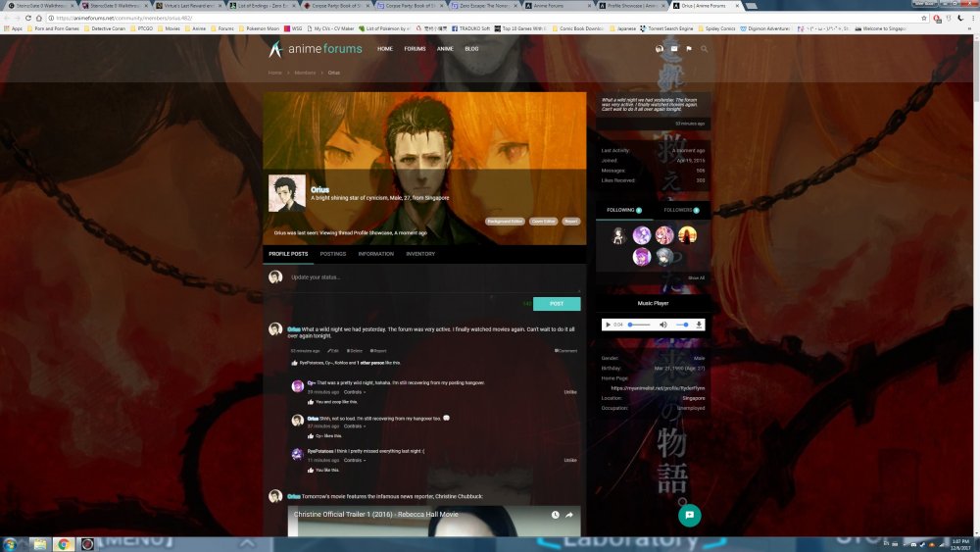This screenshot has height=552, width=980.
Task: Click 'Show All' under following list
Action: pos(696,277)
